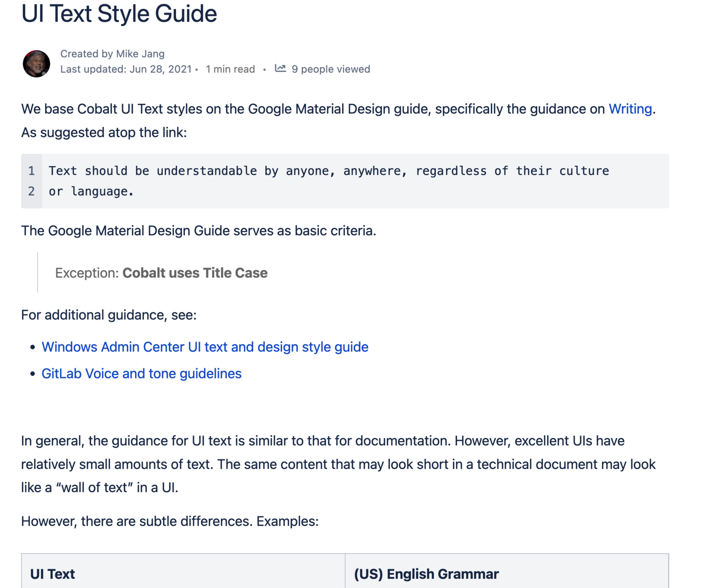Screen dimensions: 704x588
Task: Click the 'Cobalt uses Title Case' bold text
Action: tap(195, 273)
